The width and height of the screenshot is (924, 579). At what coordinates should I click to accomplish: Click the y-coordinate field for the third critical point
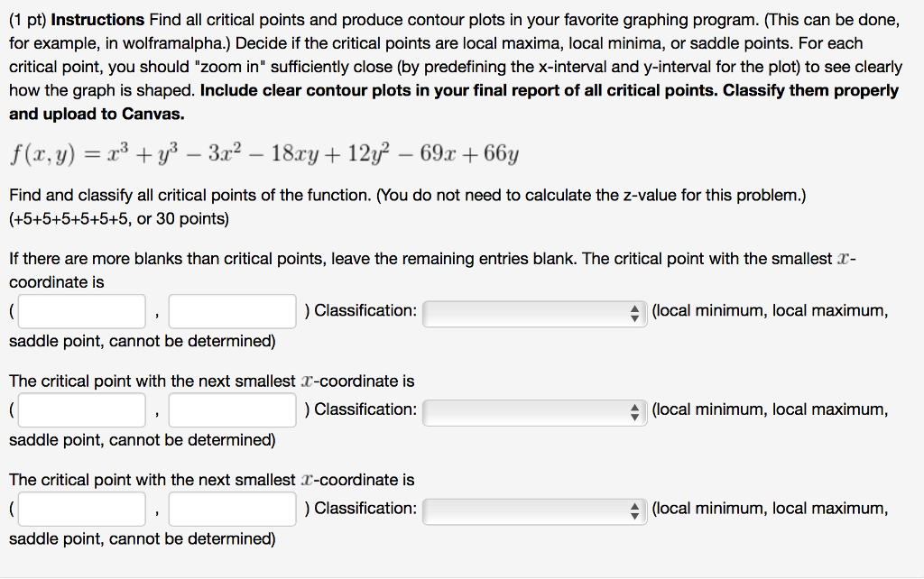tap(232, 508)
